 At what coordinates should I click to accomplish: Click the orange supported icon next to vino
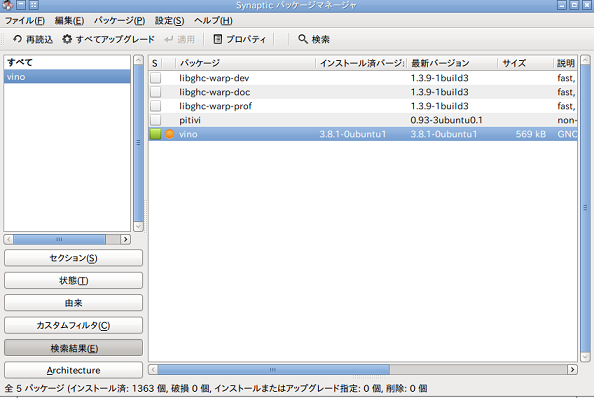[169, 134]
